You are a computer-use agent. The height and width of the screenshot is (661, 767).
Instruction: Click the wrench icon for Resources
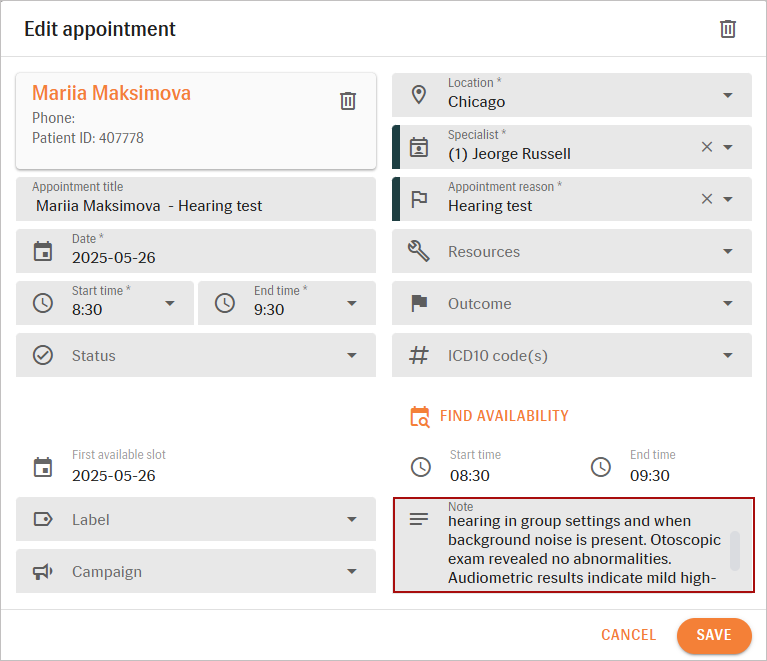pos(420,251)
